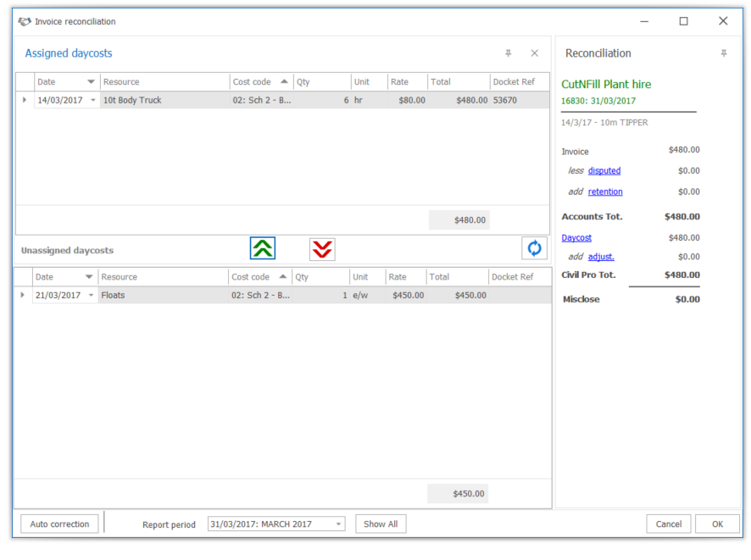
Task: Click Docket Ref header in Unassigned daycosts
Action: coord(520,277)
